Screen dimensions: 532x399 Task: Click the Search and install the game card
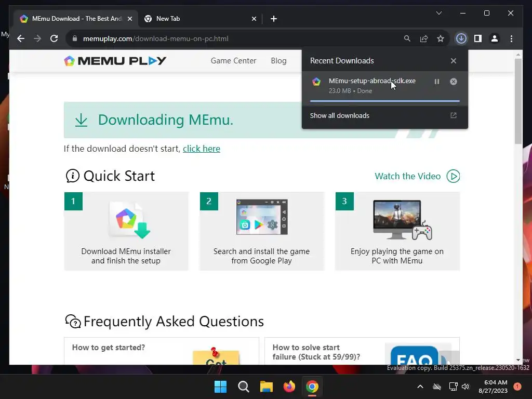click(x=262, y=231)
